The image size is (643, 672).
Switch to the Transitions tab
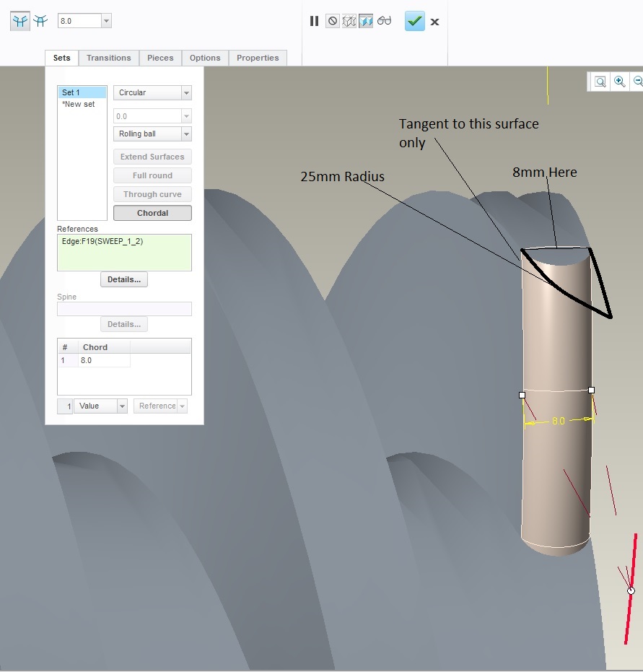pos(109,58)
